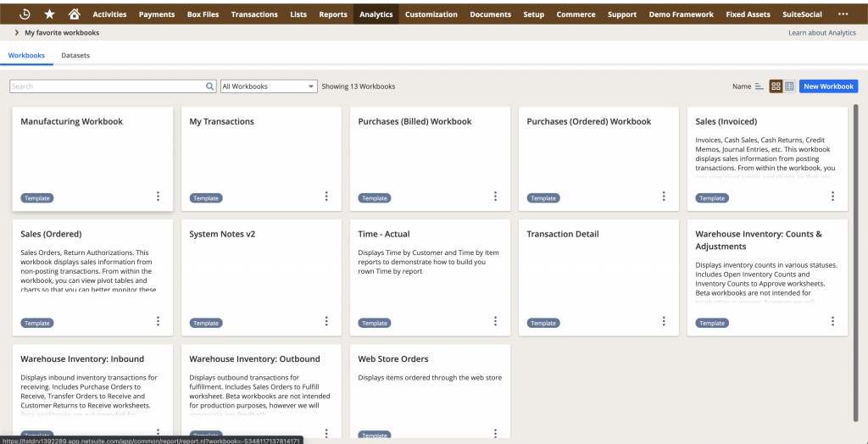This screenshot has height=444, width=868.
Task: Switch to tile view icon
Action: pos(776,86)
